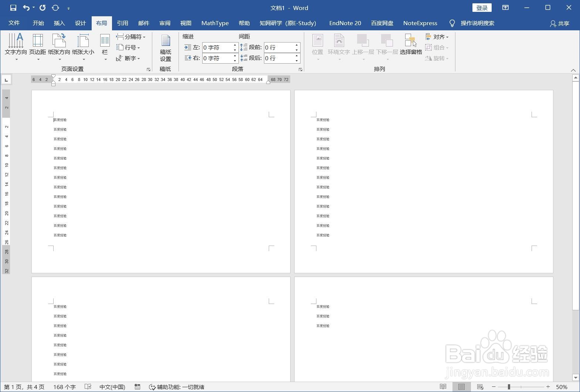
Task: Open the Columns (栏) tool
Action: click(x=105, y=47)
